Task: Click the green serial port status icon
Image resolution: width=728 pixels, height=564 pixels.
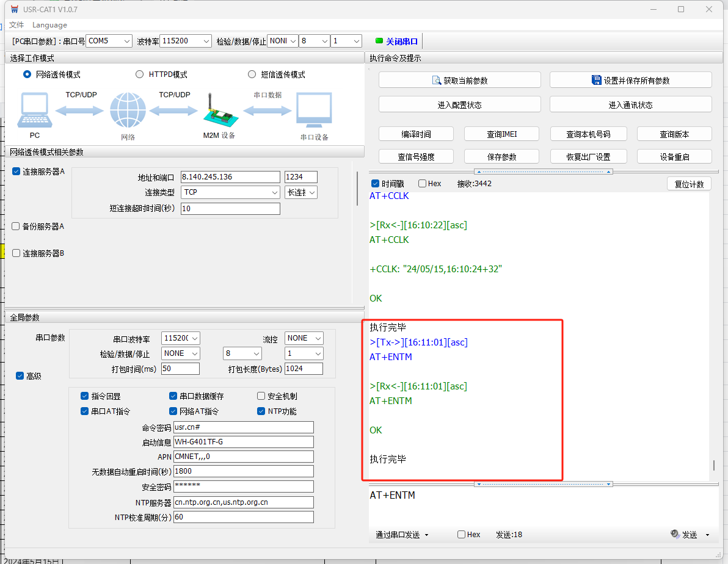Action: pos(379,41)
